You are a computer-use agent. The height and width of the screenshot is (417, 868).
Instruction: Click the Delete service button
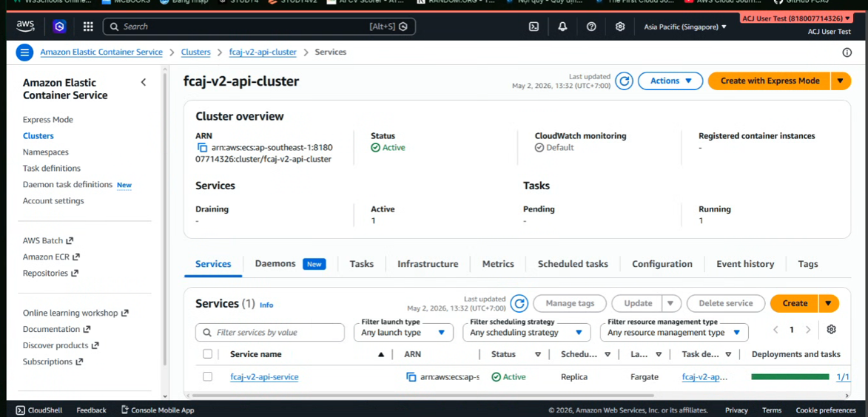click(x=726, y=303)
